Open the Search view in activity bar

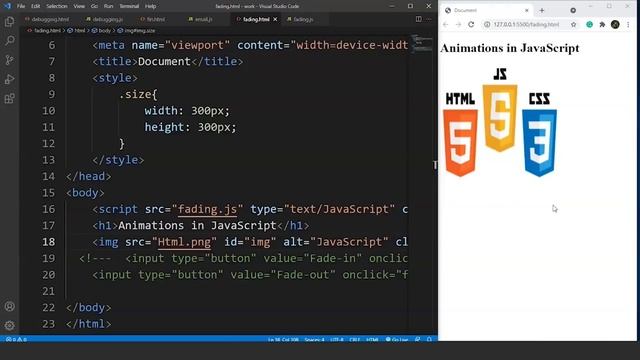click(x=9, y=40)
